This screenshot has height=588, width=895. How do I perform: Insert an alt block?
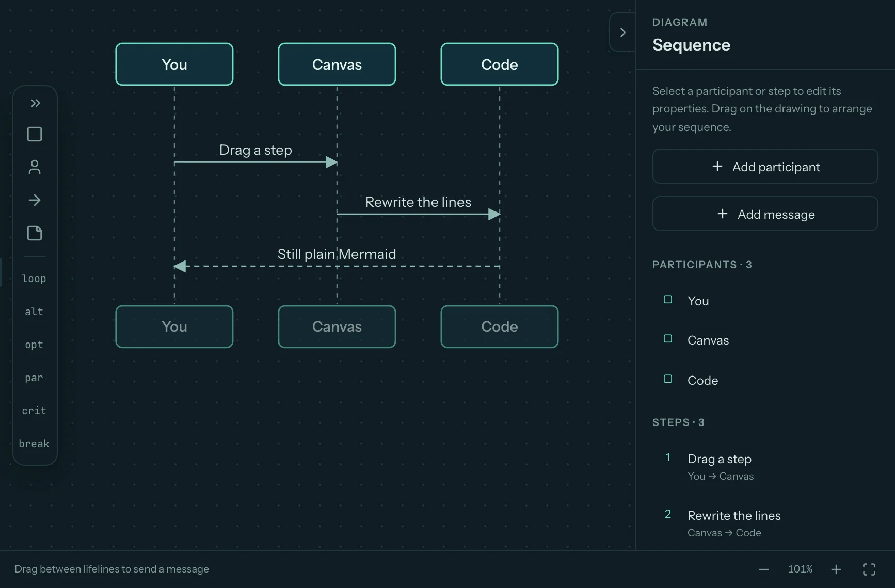[x=35, y=312]
